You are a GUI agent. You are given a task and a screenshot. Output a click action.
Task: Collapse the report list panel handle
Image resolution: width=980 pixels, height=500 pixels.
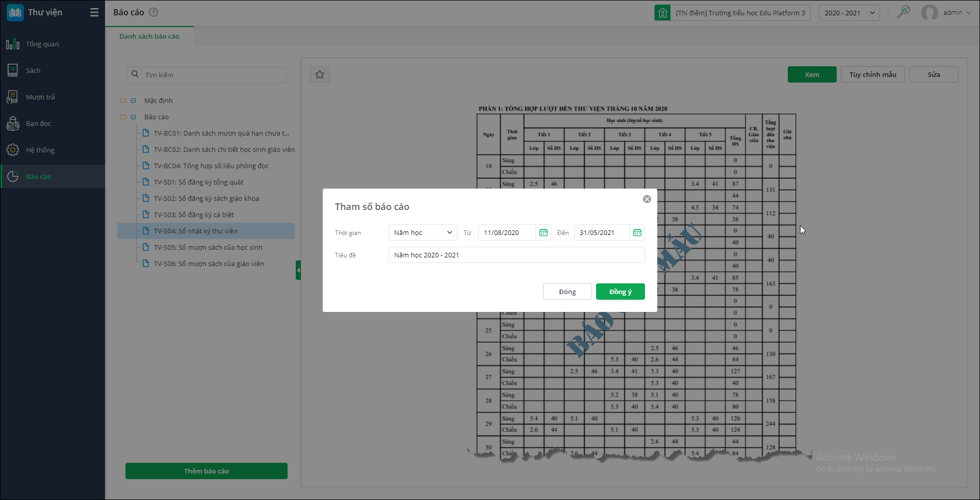pyautogui.click(x=298, y=270)
